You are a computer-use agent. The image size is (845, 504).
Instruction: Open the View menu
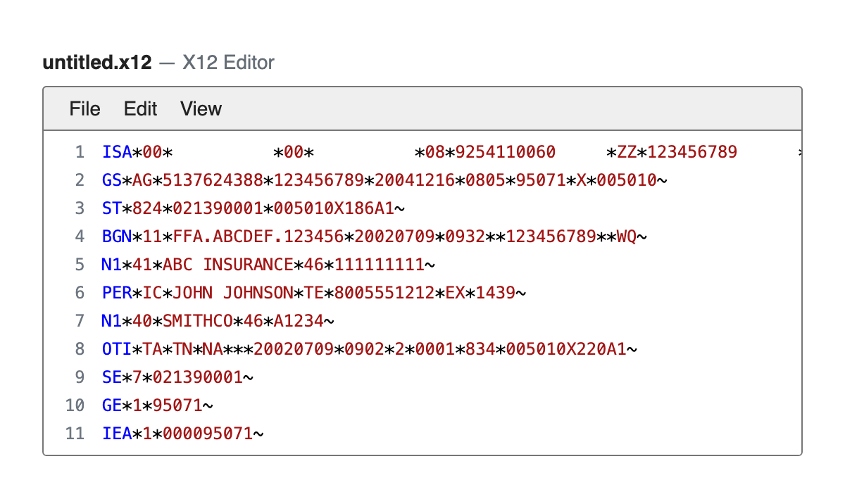point(201,109)
